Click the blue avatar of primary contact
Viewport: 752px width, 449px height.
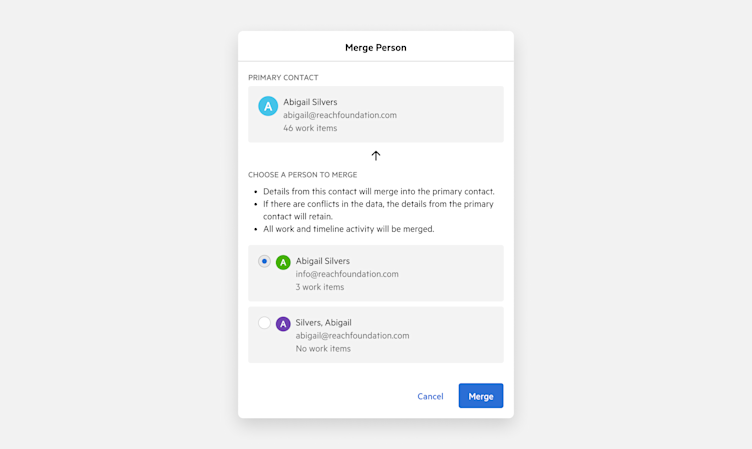(x=268, y=106)
